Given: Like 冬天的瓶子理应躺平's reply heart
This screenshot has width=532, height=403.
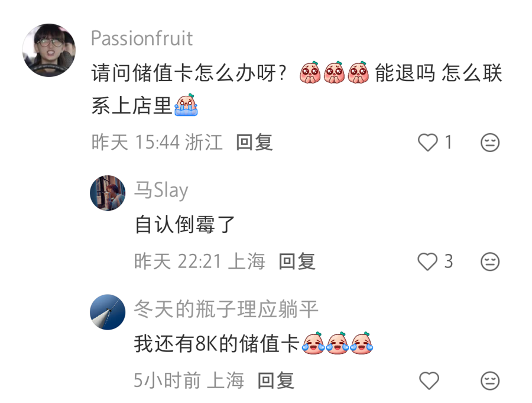Looking at the screenshot, I should click(x=429, y=381).
